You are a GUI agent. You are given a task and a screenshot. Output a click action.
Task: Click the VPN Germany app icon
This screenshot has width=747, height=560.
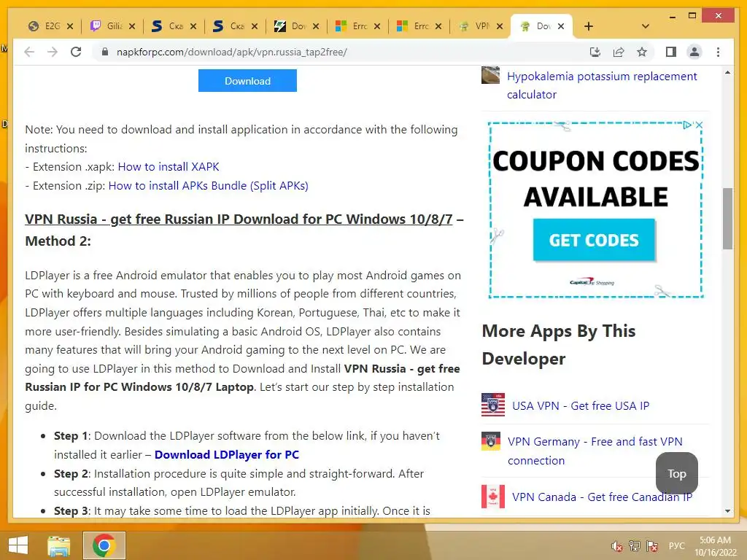491,441
